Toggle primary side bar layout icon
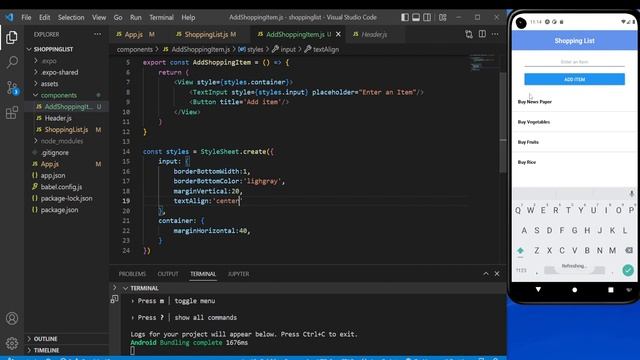 point(405,18)
